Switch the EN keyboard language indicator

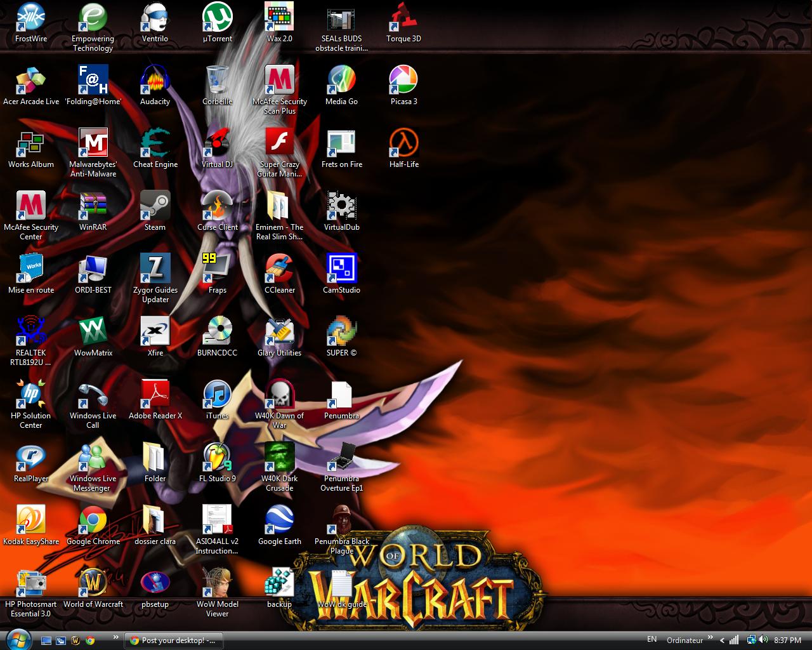click(x=652, y=640)
